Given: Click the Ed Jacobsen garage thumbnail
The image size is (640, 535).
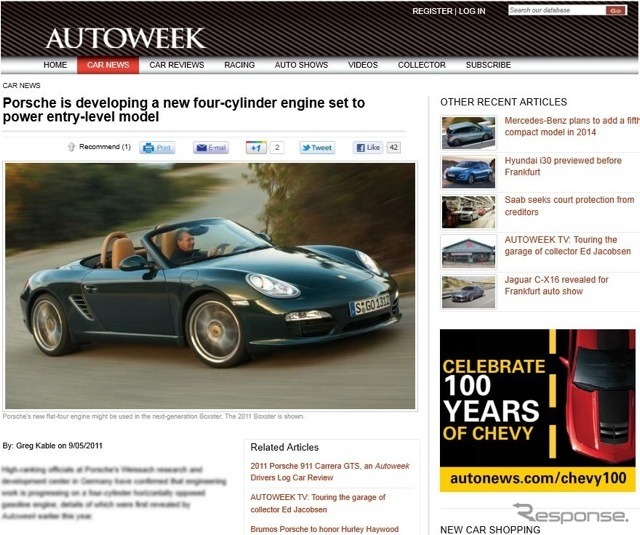Looking at the screenshot, I should coord(469,251).
